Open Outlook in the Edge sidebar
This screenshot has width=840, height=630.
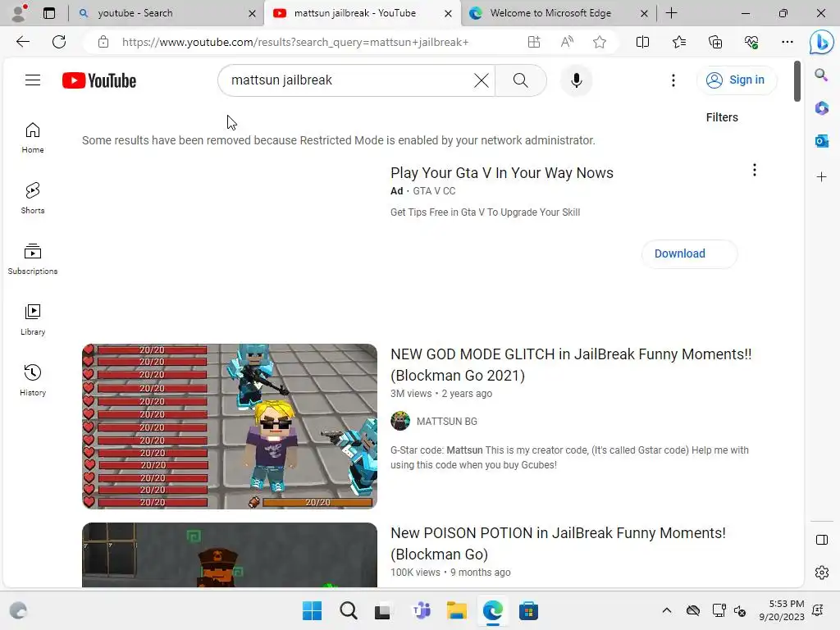click(x=821, y=141)
